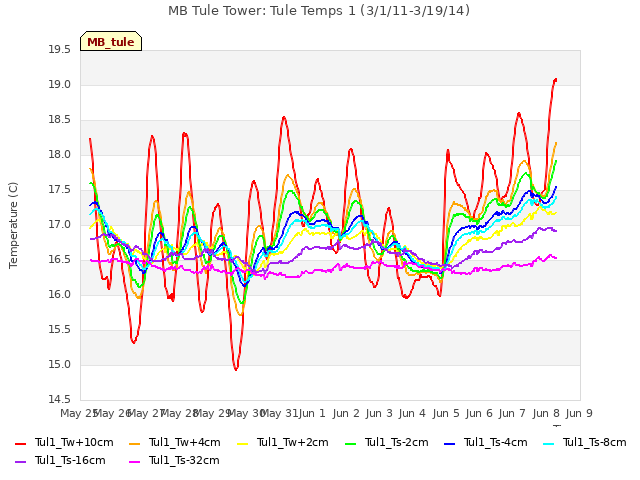Click the cyan Tul1_Ts-8cm legend swatch
Image resolution: width=640 pixels, height=480 pixels.
click(x=549, y=444)
